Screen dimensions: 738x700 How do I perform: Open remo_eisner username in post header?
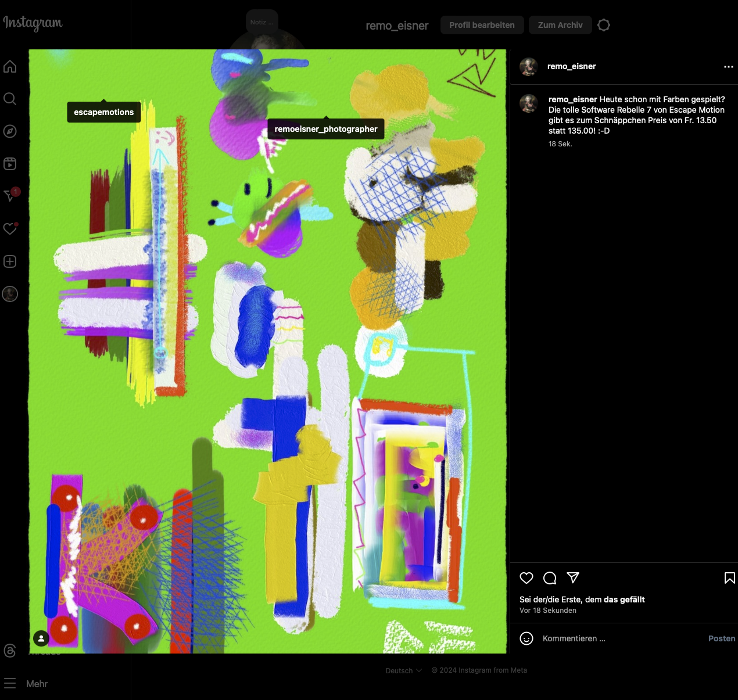572,66
